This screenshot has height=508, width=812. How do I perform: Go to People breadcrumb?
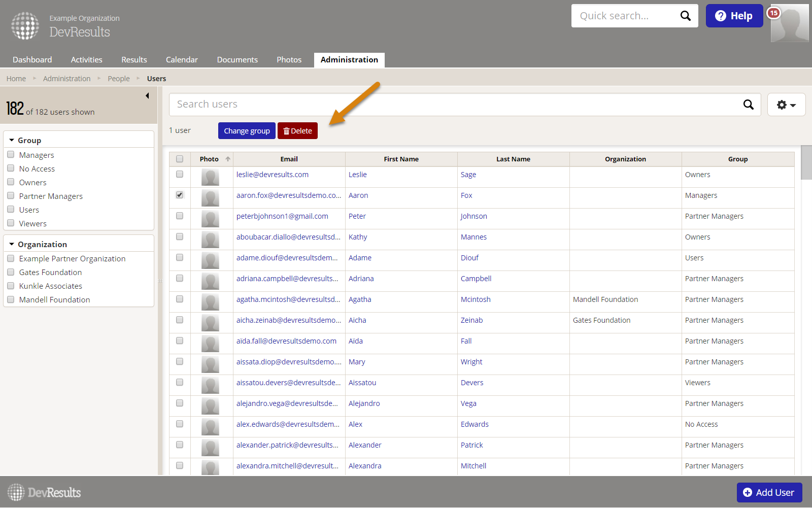click(x=119, y=79)
